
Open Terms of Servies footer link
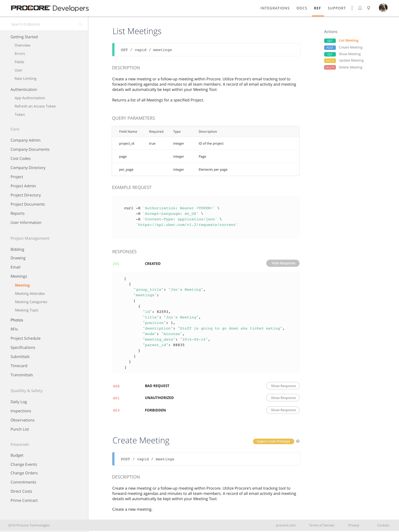point(322,525)
